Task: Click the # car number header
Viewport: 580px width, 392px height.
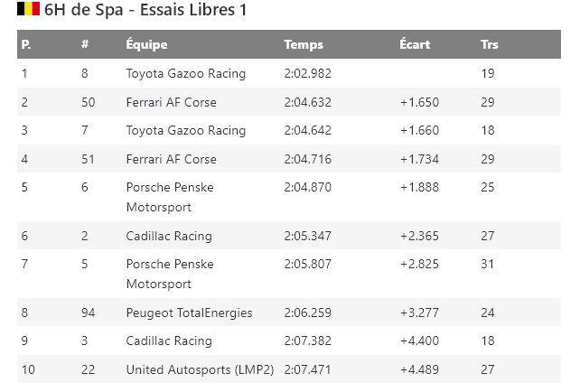Action: 84,44
